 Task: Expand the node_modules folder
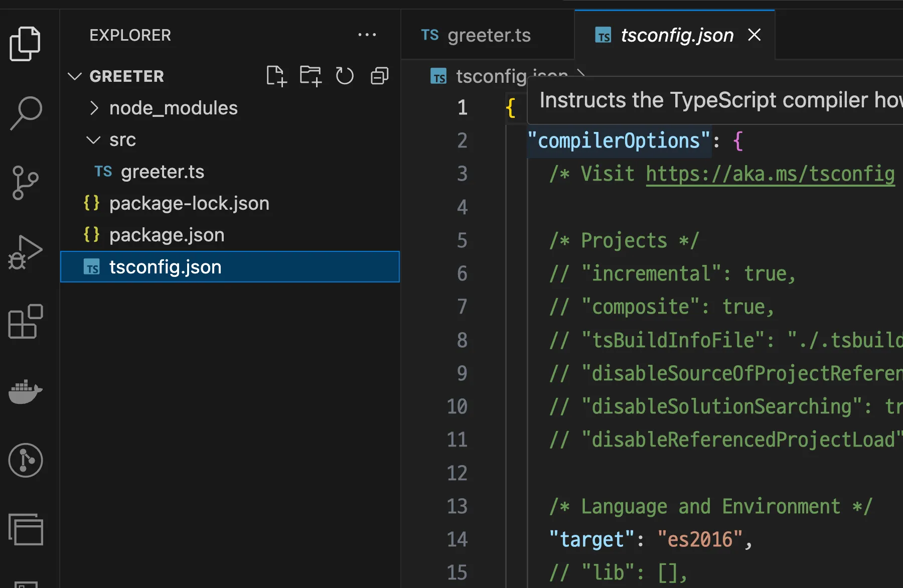click(x=173, y=108)
